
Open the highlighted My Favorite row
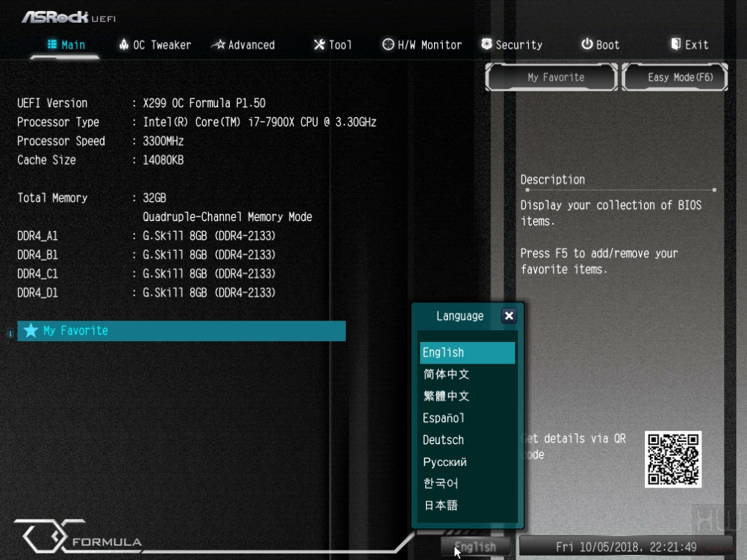(181, 331)
